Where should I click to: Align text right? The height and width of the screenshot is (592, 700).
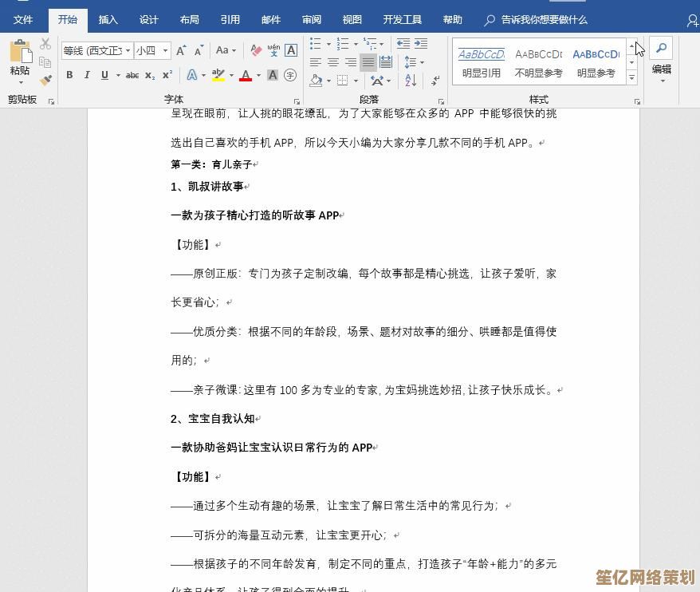(351, 62)
